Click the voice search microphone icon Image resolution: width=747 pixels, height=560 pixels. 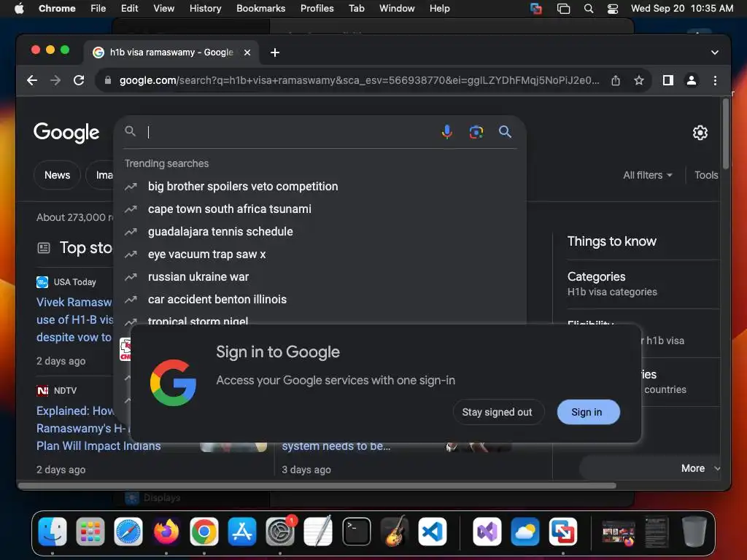coord(447,132)
